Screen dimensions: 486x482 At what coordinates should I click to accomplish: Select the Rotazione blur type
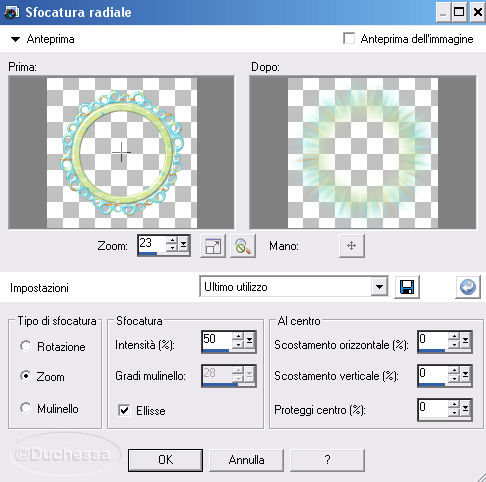(26, 346)
